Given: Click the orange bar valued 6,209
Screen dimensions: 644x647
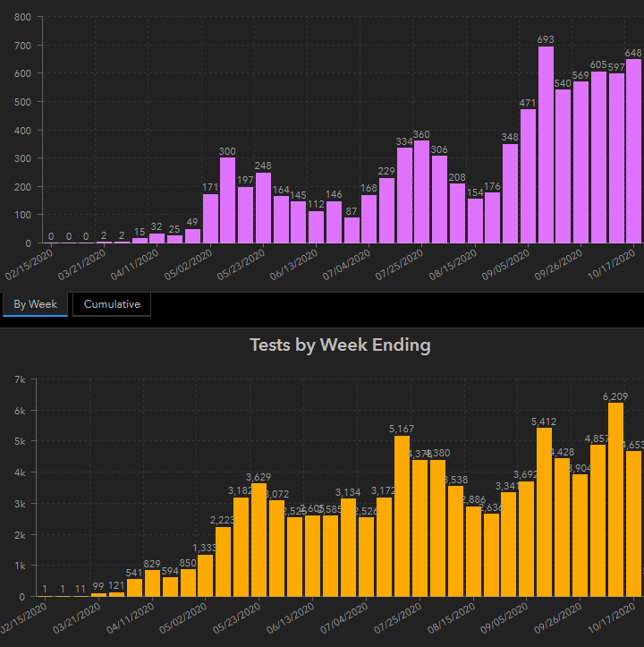Looking at the screenshot, I should pos(615,499).
